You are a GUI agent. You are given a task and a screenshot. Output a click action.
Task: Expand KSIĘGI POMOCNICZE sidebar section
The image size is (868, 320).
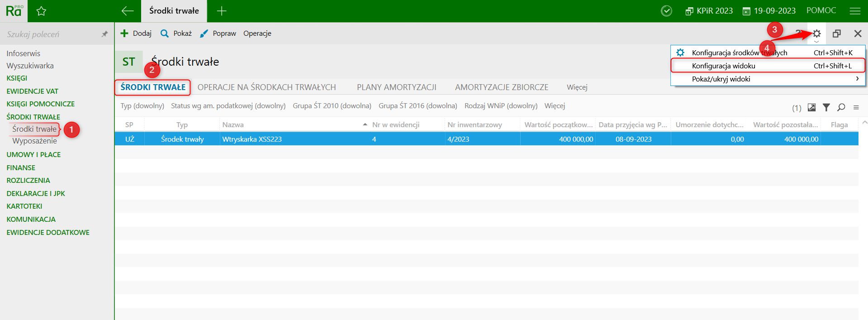(x=40, y=104)
